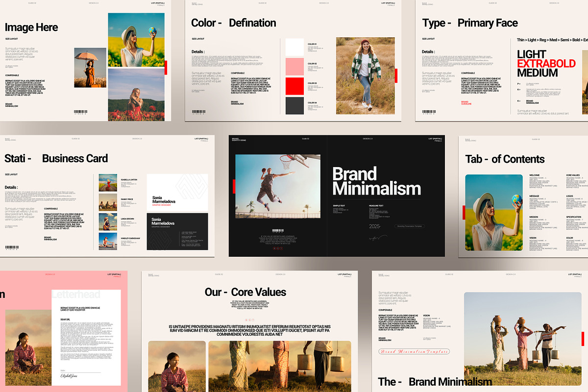Open the white Sonia Marmeladova business card
The width and height of the screenshot is (588, 392).
177,193
